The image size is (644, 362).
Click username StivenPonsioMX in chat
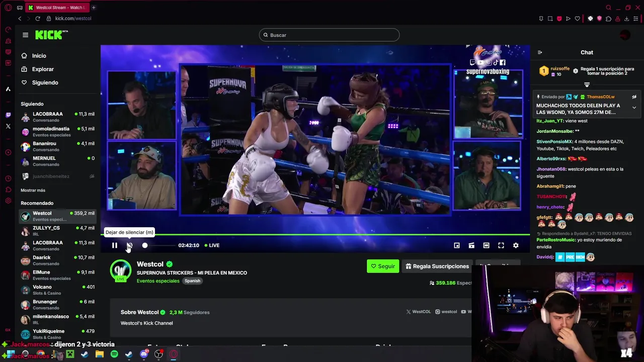coord(554,142)
